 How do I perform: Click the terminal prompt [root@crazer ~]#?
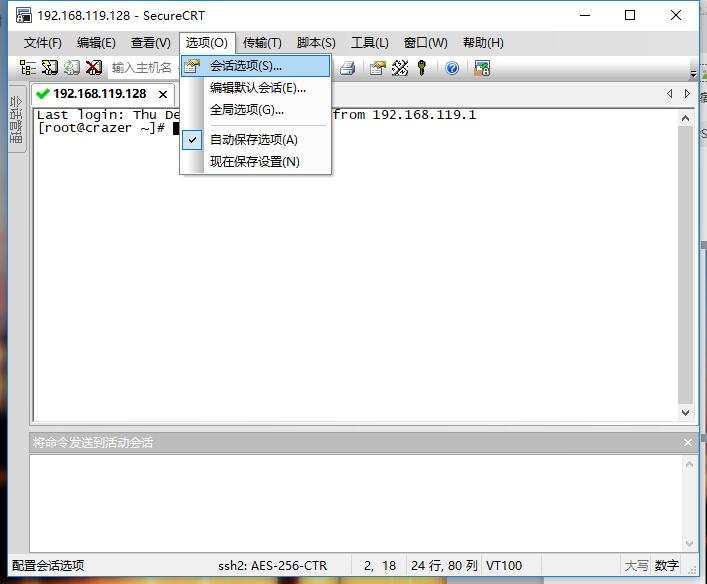pyautogui.click(x=101, y=128)
